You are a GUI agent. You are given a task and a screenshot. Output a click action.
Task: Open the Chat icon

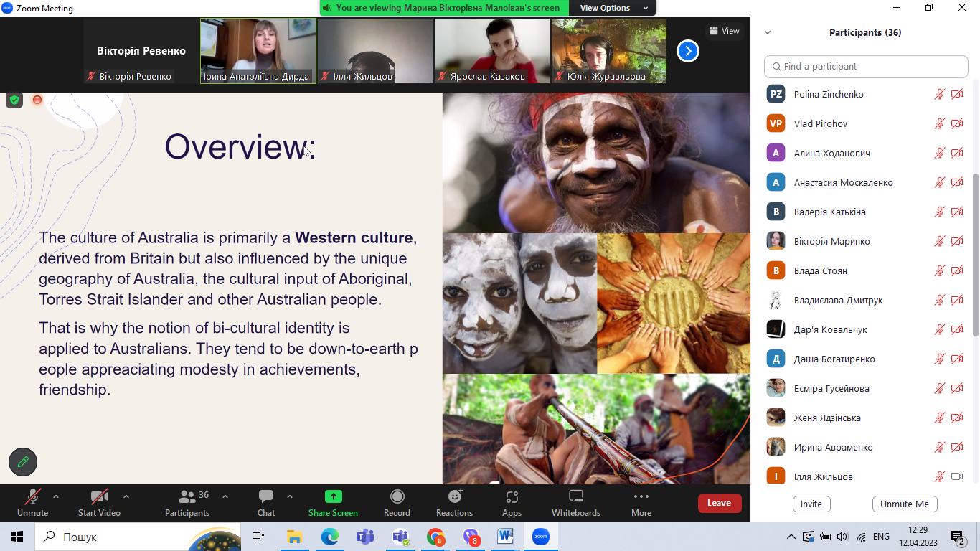pos(266,496)
